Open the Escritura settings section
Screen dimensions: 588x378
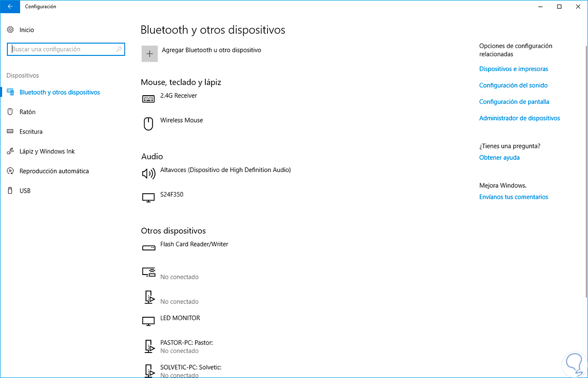coord(31,131)
